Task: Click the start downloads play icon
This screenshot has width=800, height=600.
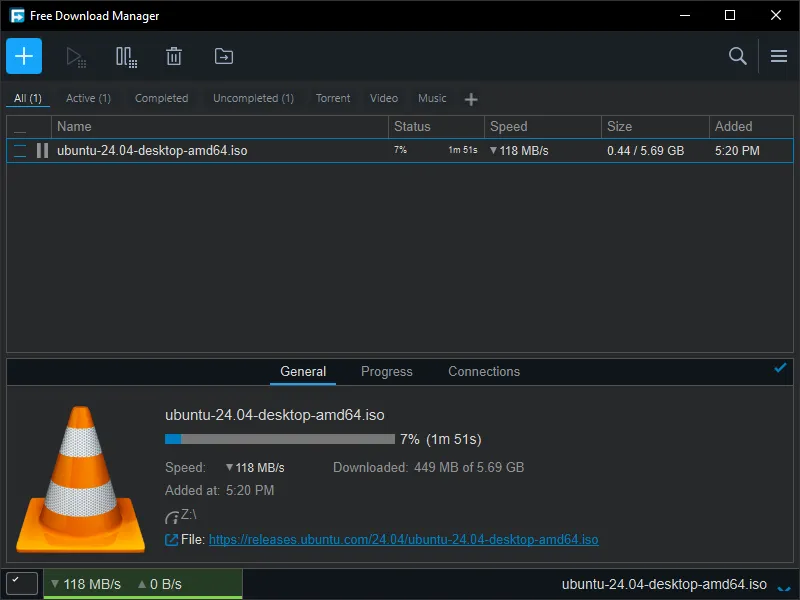Action: pos(76,57)
